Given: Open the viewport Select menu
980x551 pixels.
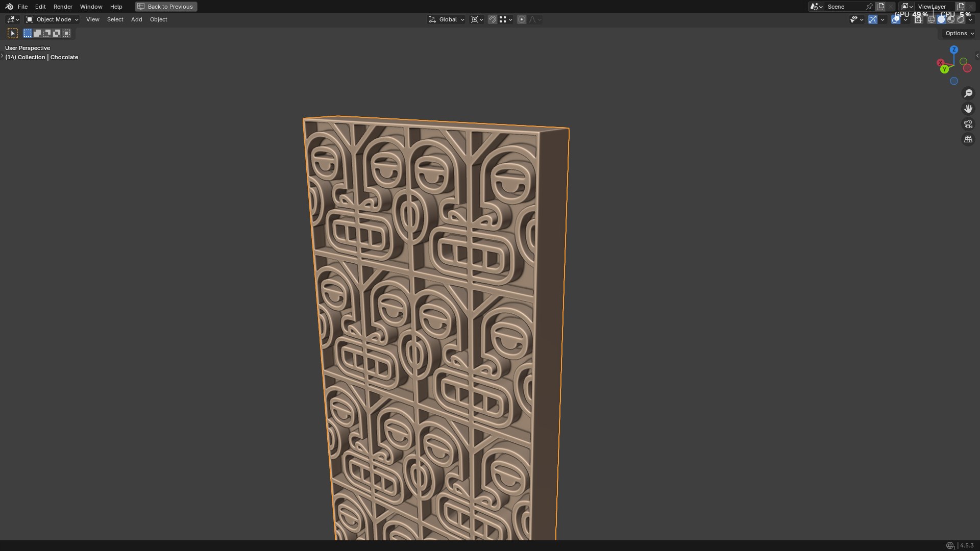Looking at the screenshot, I should pos(115,19).
